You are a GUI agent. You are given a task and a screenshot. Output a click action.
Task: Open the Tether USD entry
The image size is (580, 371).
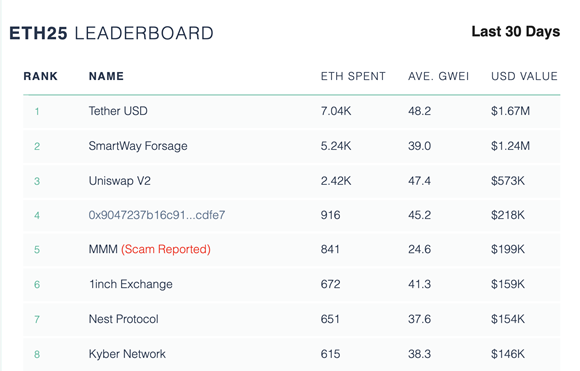pos(118,111)
